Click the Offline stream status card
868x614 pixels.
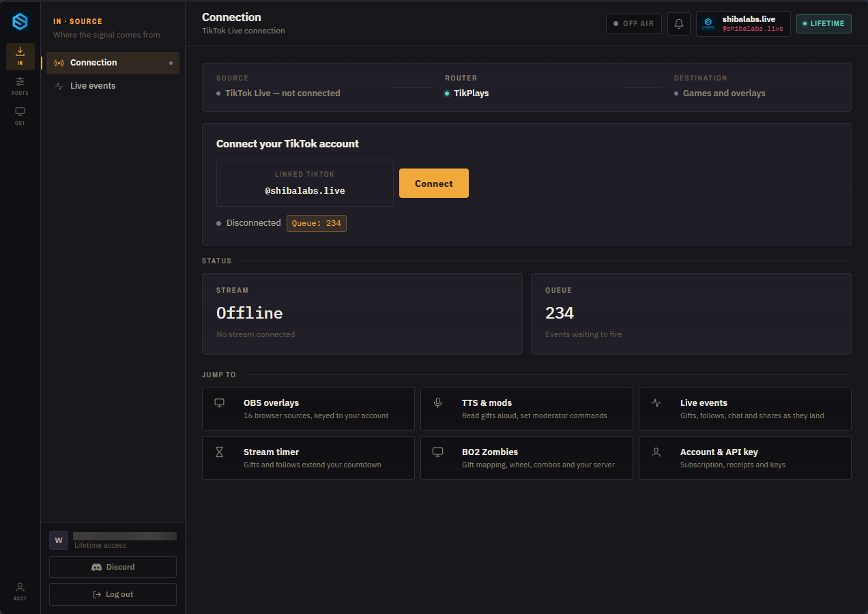pos(362,314)
